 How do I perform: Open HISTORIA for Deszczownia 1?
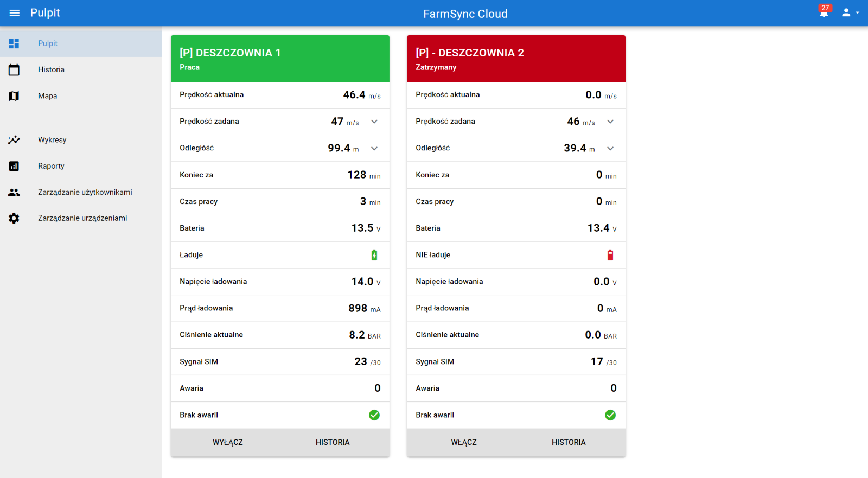tap(333, 442)
